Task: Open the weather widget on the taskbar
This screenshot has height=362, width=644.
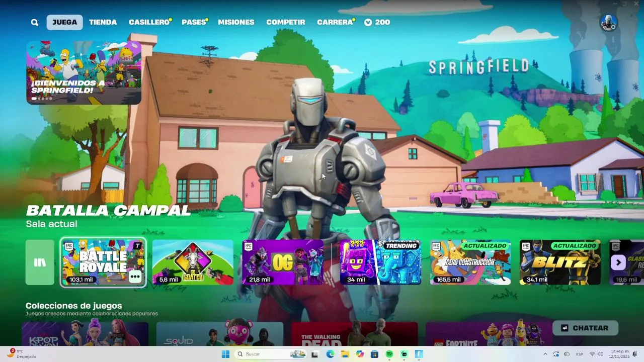Action: click(x=21, y=354)
